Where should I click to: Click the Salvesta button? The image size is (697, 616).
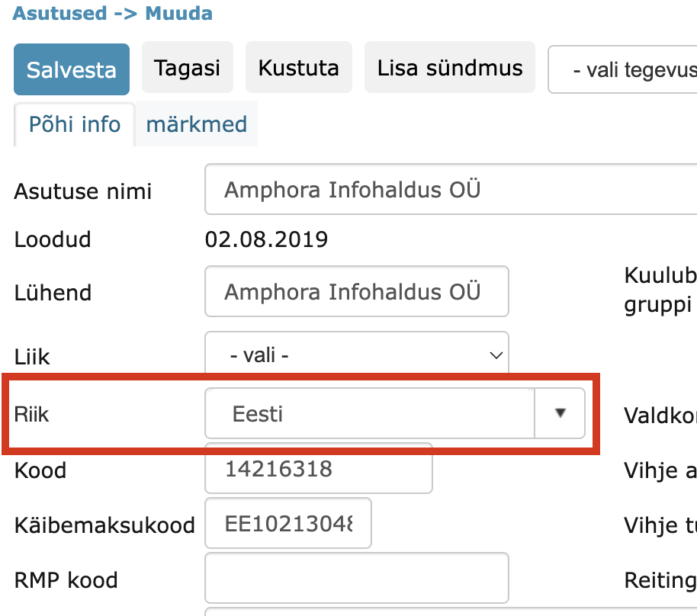click(x=71, y=69)
